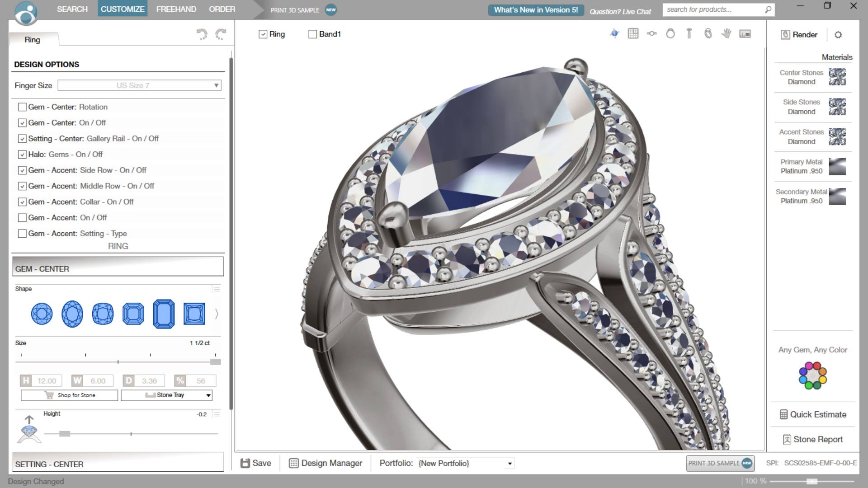Select the top view ring icon
The width and height of the screenshot is (868, 488).
tap(651, 33)
